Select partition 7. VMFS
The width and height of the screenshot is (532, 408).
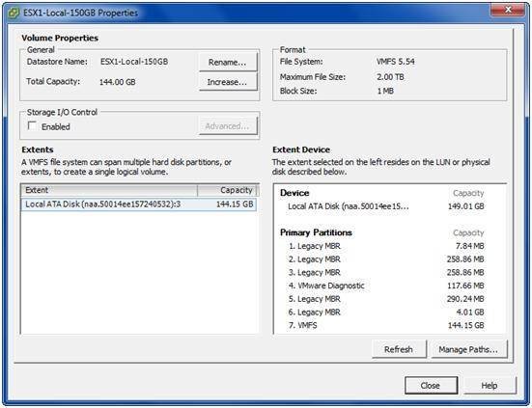click(302, 325)
